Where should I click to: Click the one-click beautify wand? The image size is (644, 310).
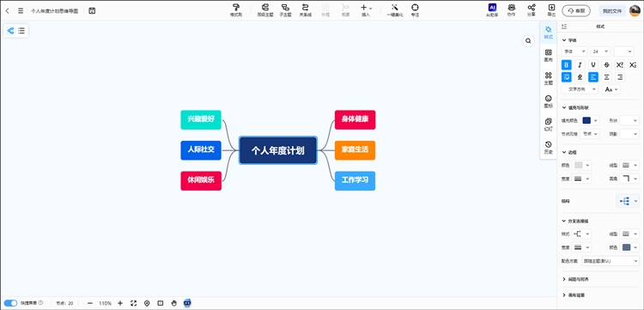(395, 10)
